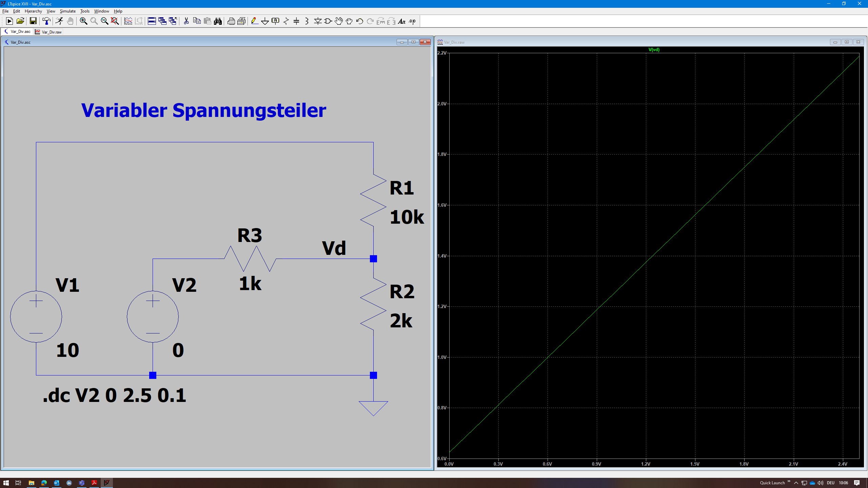The width and height of the screenshot is (868, 488).
Task: Expand the system tray hidden icons
Action: tap(796, 483)
